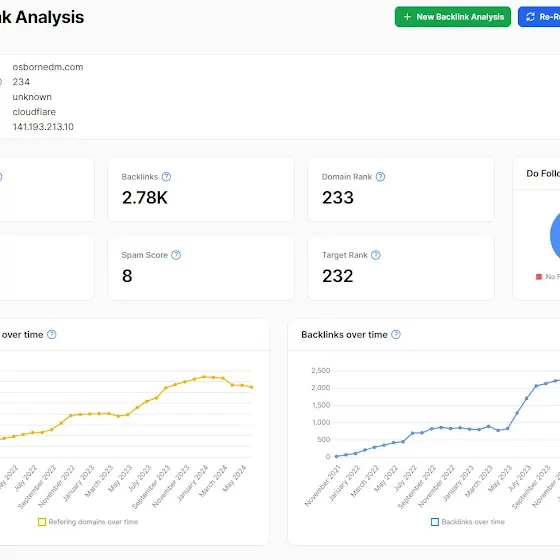560x560 pixels.
Task: Click the refresh icon in Re-Run button
Action: point(530,17)
